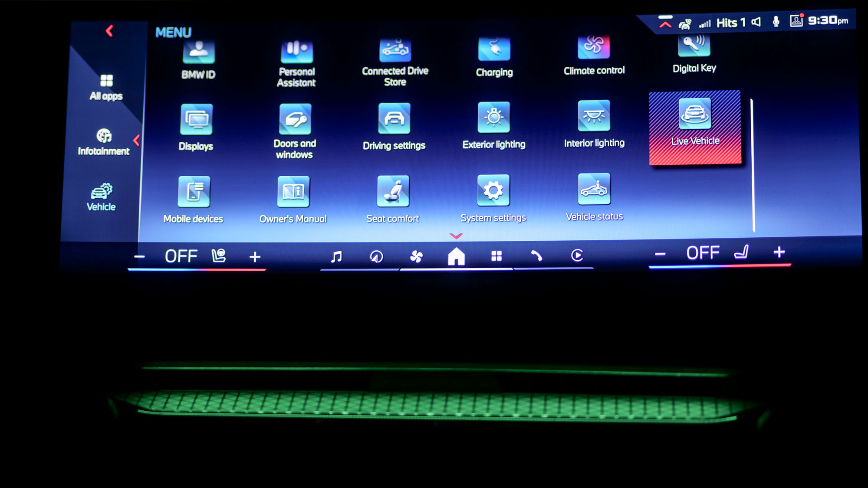Collapse sidebar with red arrow near Infotainment
The height and width of the screenshot is (488, 868).
[x=137, y=140]
